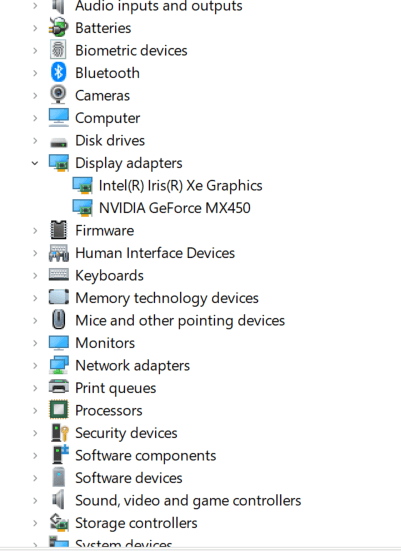The image size is (401, 551).
Task: Click the Human Interface Devices icon
Action: coord(59,253)
